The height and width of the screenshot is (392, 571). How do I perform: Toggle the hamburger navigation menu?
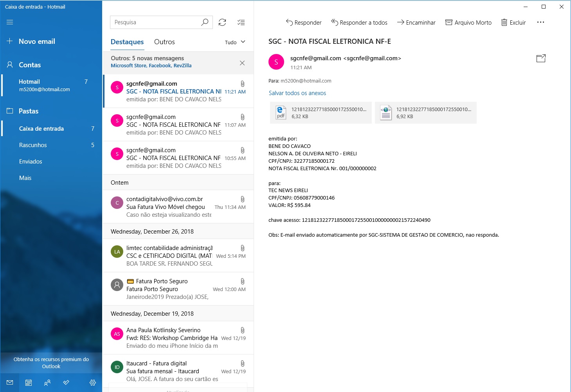[10, 22]
